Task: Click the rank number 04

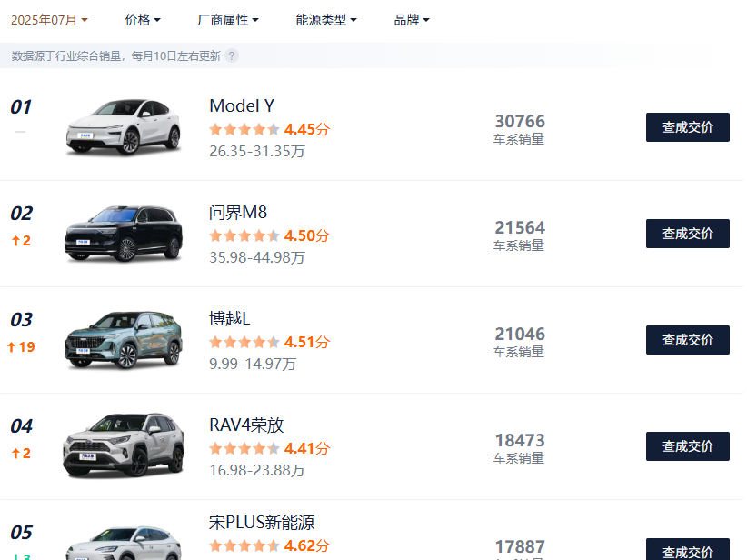Action: [22, 425]
